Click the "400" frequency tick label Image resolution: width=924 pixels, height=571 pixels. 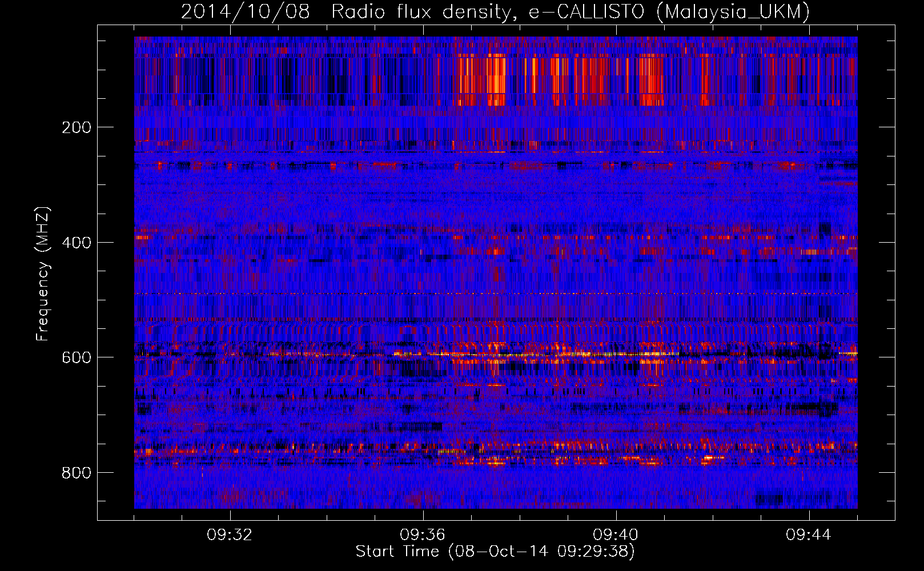[x=76, y=243]
